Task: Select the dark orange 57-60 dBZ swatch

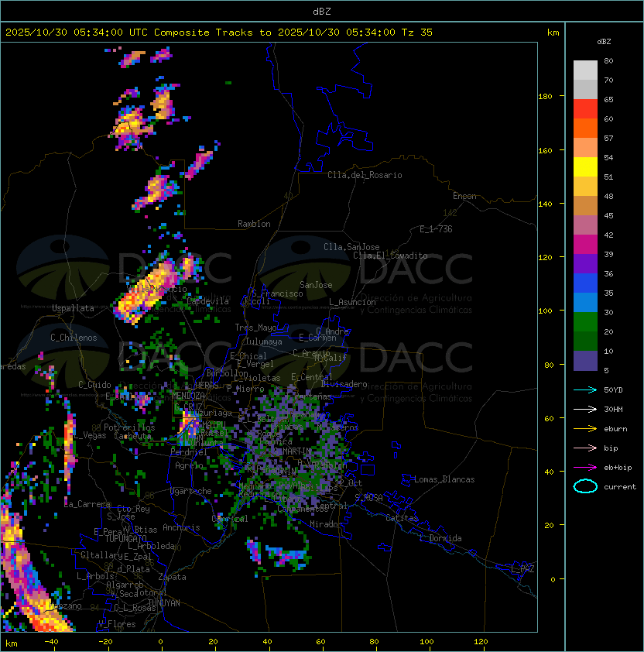Action: [x=585, y=128]
